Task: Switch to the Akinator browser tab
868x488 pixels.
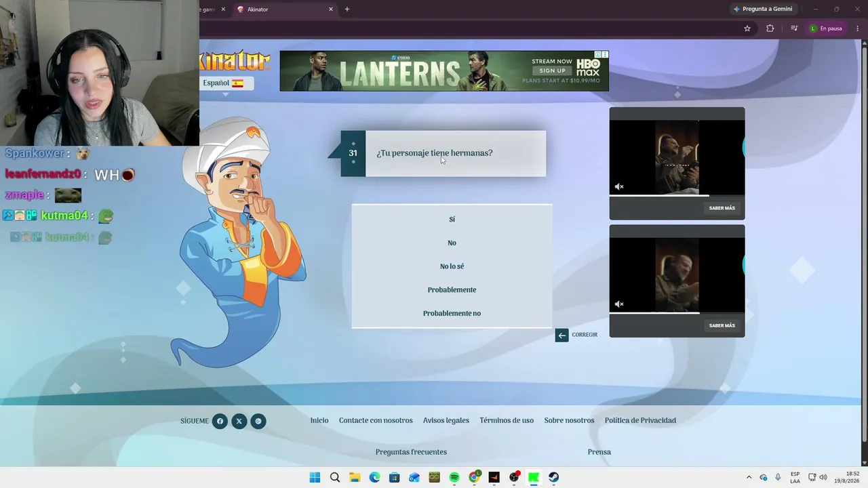Action: pyautogui.click(x=283, y=9)
